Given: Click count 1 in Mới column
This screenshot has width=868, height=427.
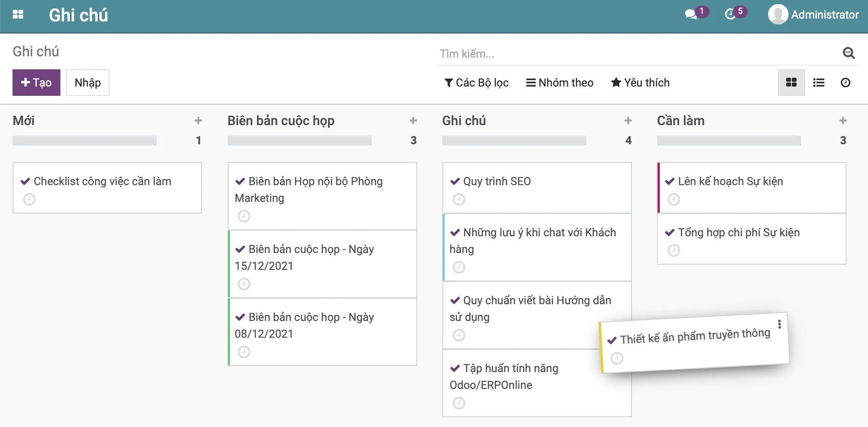Looking at the screenshot, I should tap(198, 140).
